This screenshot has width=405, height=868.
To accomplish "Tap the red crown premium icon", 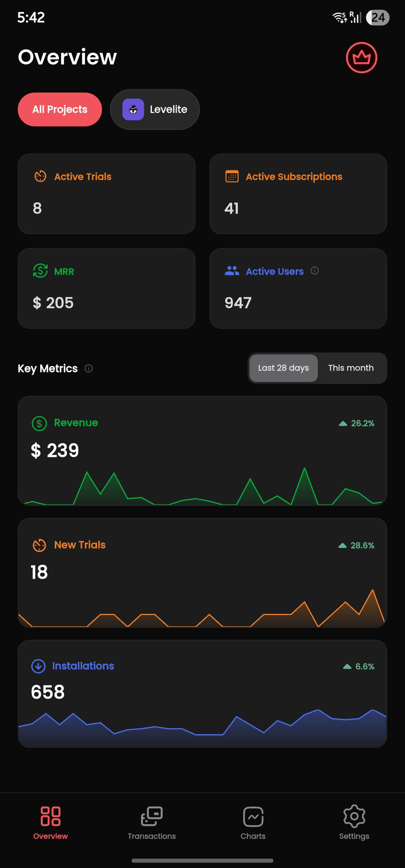I will [x=361, y=57].
